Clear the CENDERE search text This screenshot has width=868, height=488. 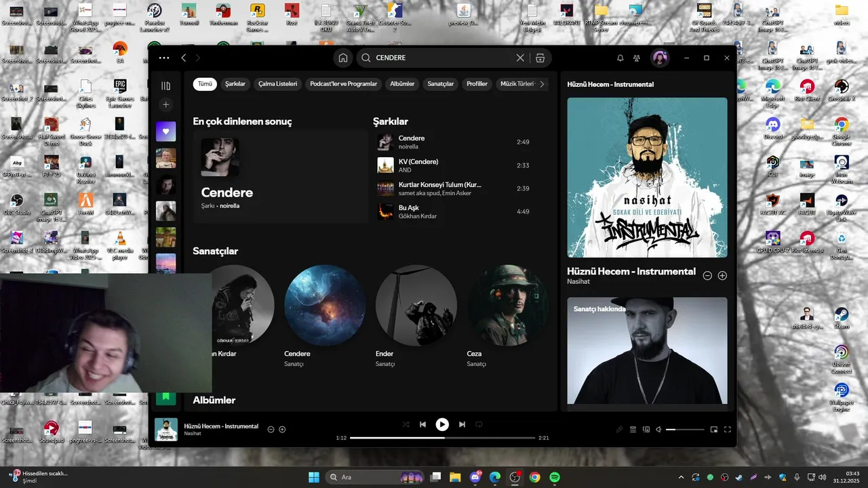pyautogui.click(x=520, y=58)
